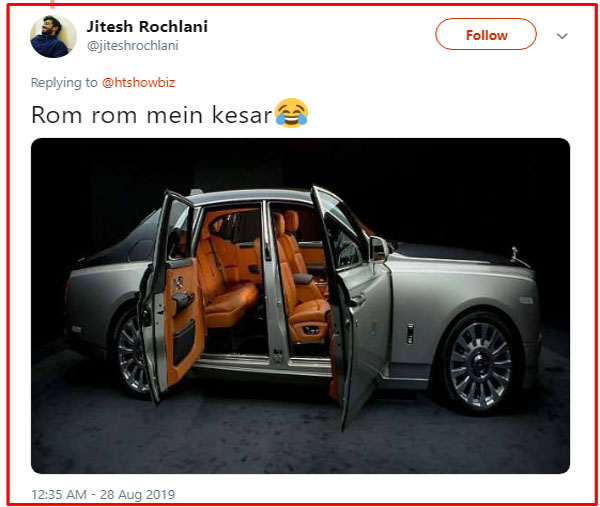Click the car's front wheel in photo

click(x=481, y=365)
